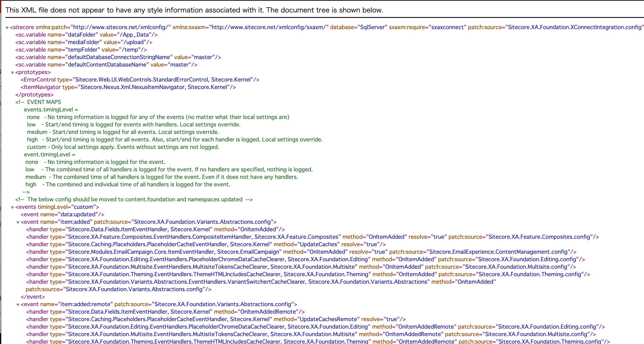Click the event.timingLevel comment line
This screenshot has height=344, width=644.
[x=50, y=155]
